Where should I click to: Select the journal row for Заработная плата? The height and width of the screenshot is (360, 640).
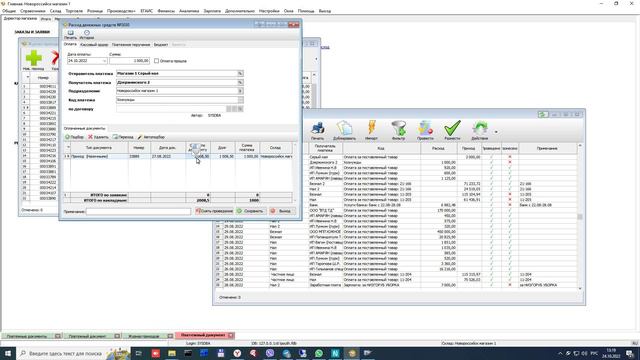[x=396, y=285]
